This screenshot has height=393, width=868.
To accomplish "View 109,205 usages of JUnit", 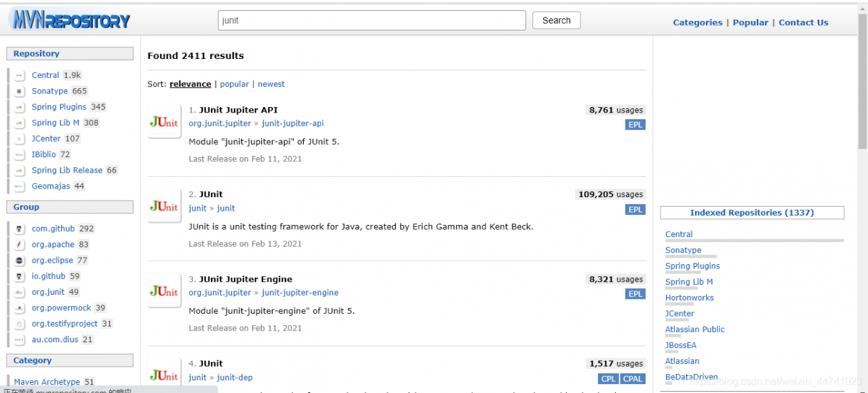I will [610, 194].
